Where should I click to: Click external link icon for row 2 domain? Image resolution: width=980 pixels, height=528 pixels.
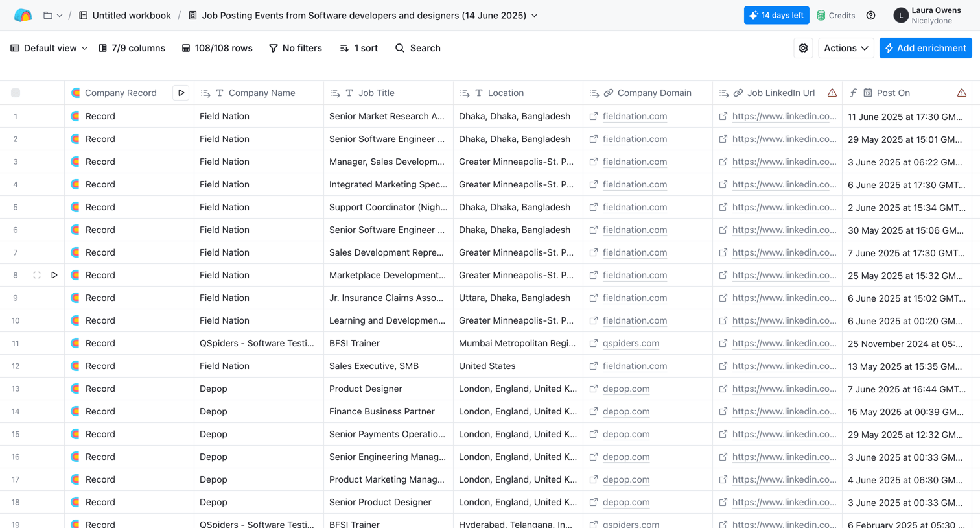coord(594,139)
